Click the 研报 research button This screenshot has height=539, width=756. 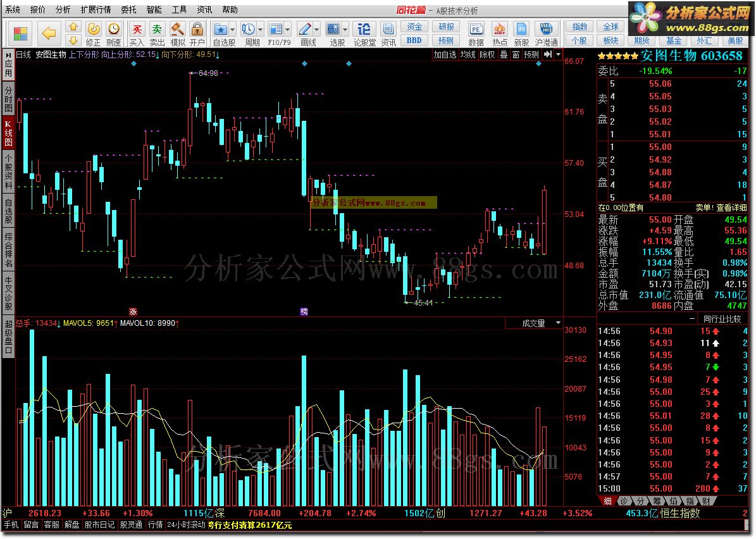pyautogui.click(x=446, y=27)
